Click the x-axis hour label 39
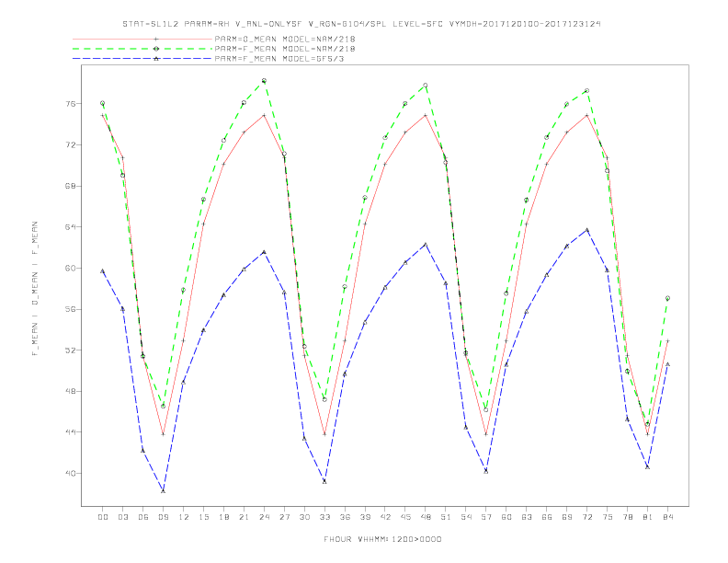The height and width of the screenshot is (563, 728). (365, 517)
